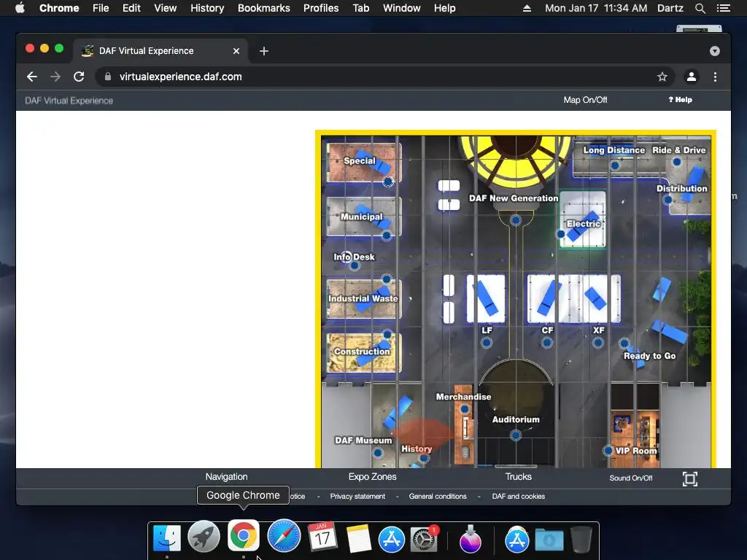Click the Municipal zone map marker
747x560 pixels.
point(387,236)
